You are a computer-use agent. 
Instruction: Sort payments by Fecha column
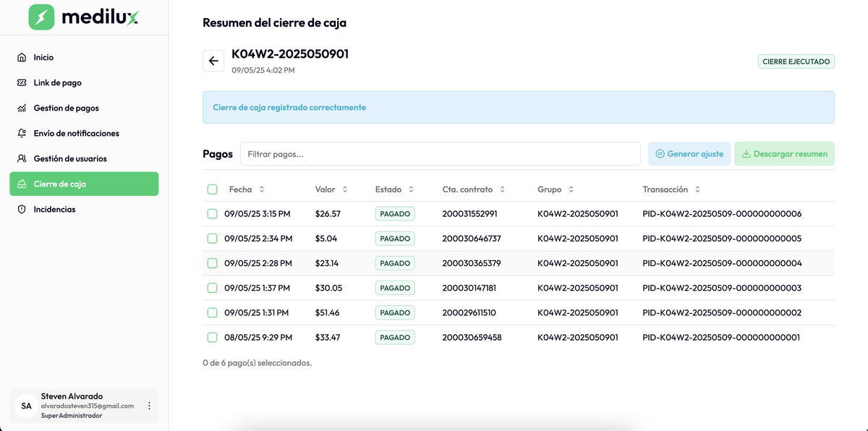[247, 189]
